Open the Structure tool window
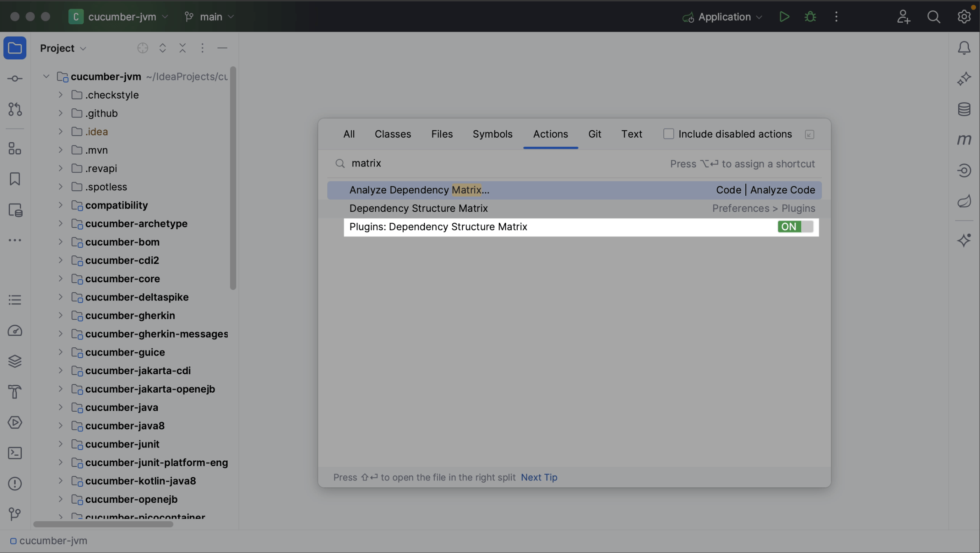Image resolution: width=980 pixels, height=553 pixels. (x=15, y=148)
